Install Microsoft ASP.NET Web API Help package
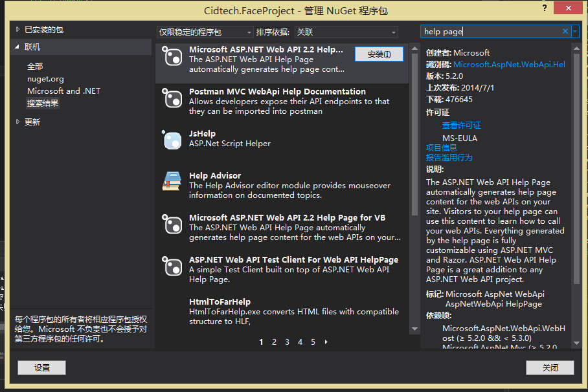 379,54
